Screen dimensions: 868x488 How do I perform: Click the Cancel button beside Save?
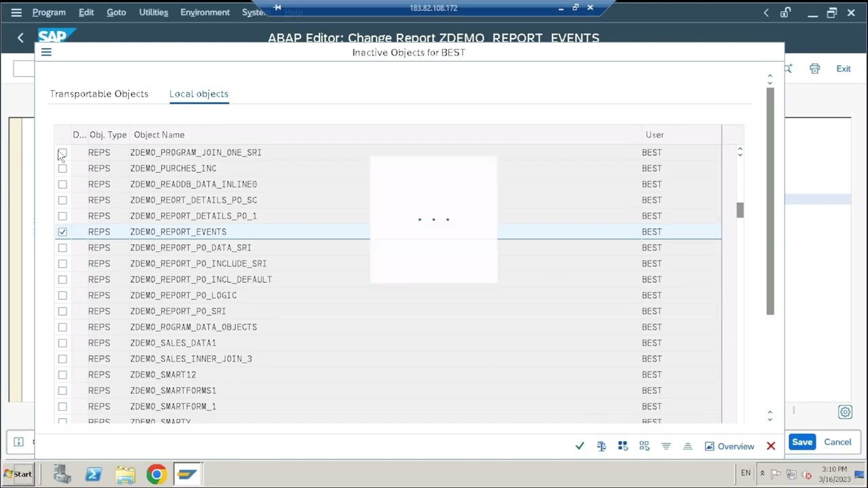coord(837,442)
